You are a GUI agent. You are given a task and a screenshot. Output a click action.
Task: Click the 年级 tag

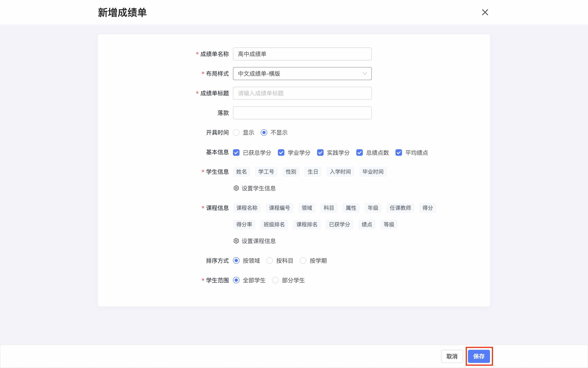[373, 208]
